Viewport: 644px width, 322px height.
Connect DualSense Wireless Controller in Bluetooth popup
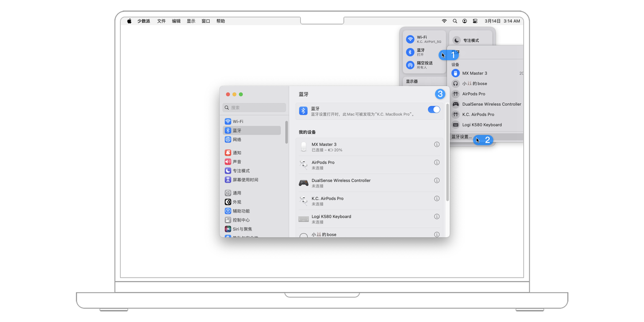pos(486,104)
